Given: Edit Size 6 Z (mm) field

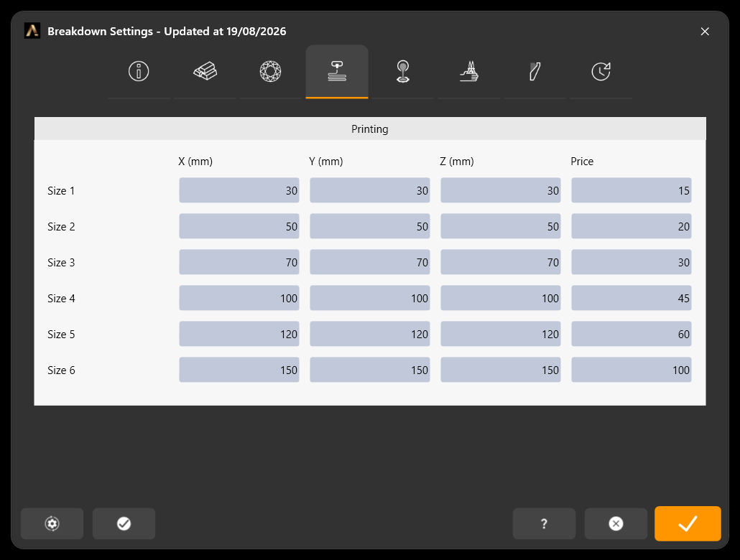Looking at the screenshot, I should 501,370.
